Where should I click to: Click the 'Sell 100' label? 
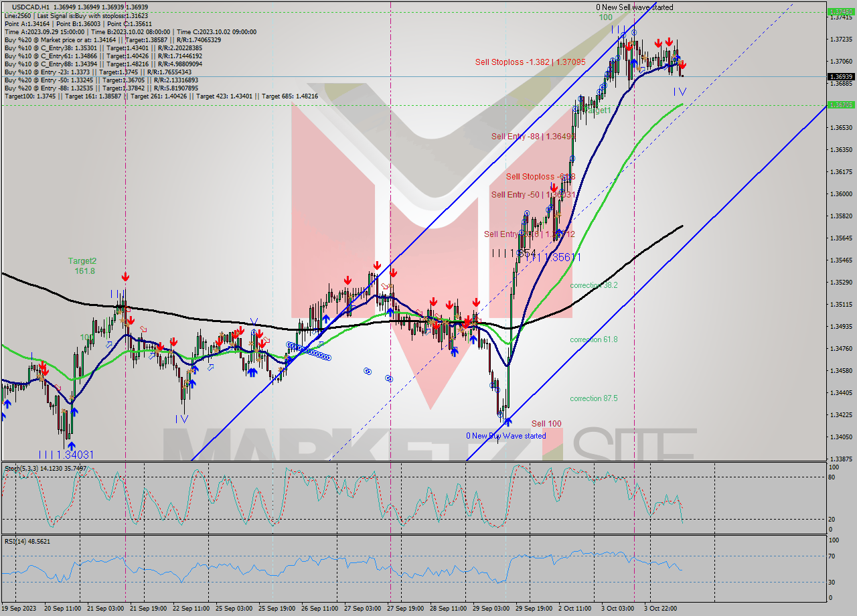(546, 424)
